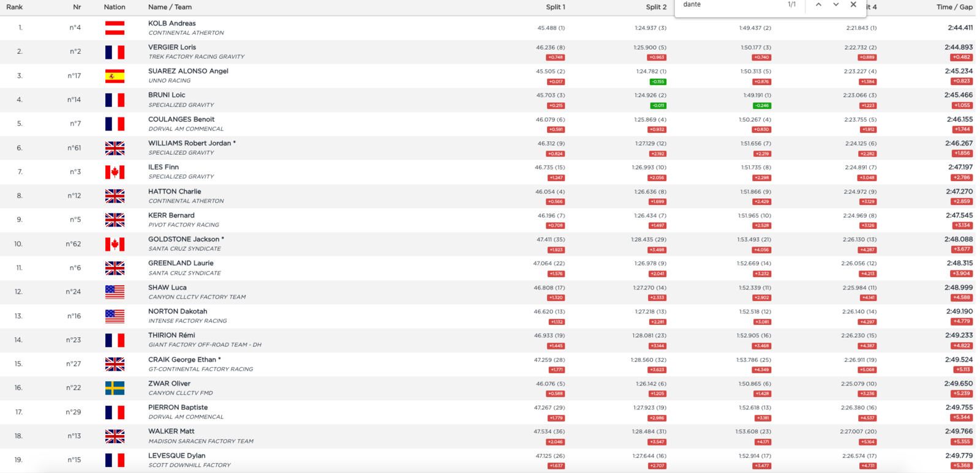This screenshot has height=473, width=980.
Task: Click the Swedish flag beside ZWAR Oliver
Action: pyautogui.click(x=115, y=388)
